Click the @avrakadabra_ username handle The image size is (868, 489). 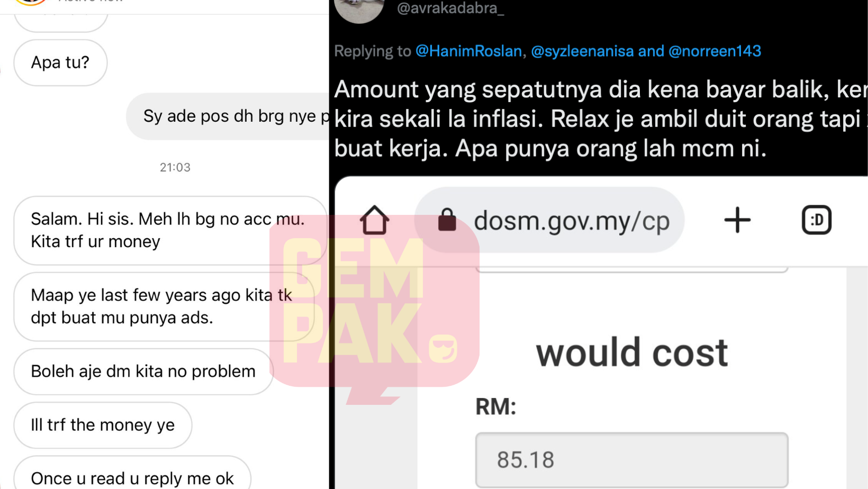(450, 8)
